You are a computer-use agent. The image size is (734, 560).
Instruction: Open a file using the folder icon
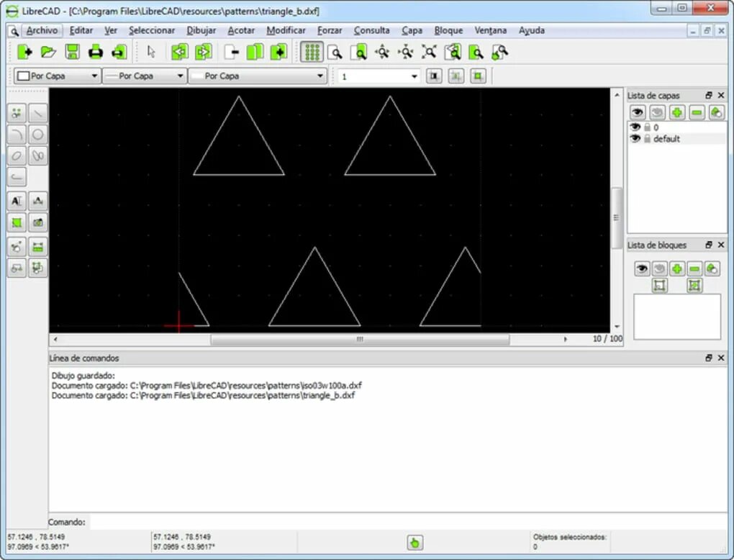click(48, 52)
